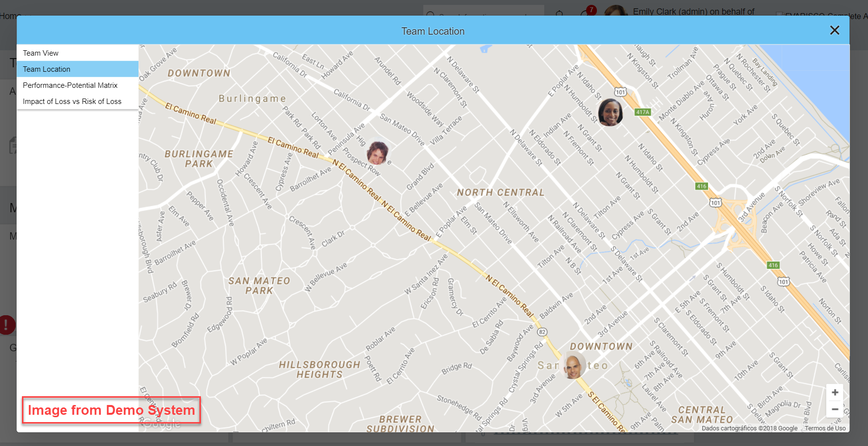This screenshot has width=868, height=446.
Task: Open Impact of Loss vs Risk of Loss
Action: 78,101
